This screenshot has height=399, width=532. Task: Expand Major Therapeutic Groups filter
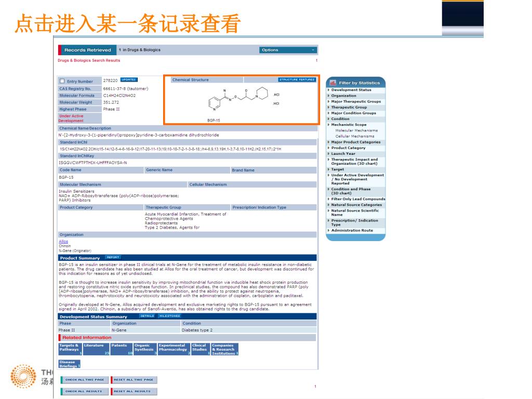(x=356, y=101)
